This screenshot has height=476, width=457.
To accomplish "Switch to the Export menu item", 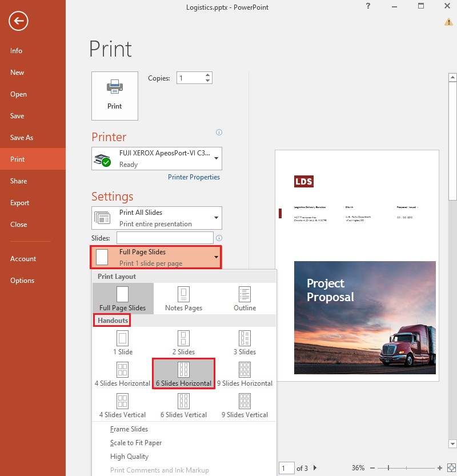I will (x=19, y=202).
